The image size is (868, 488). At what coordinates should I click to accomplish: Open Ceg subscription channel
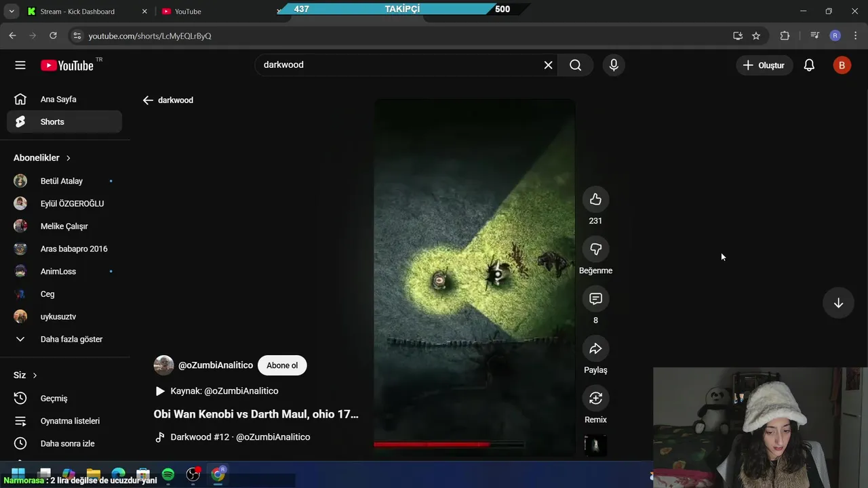[64, 294]
